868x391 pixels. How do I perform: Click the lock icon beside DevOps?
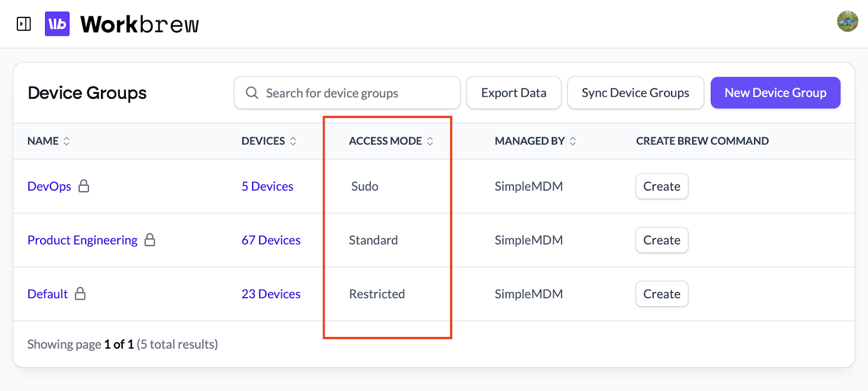pos(84,186)
